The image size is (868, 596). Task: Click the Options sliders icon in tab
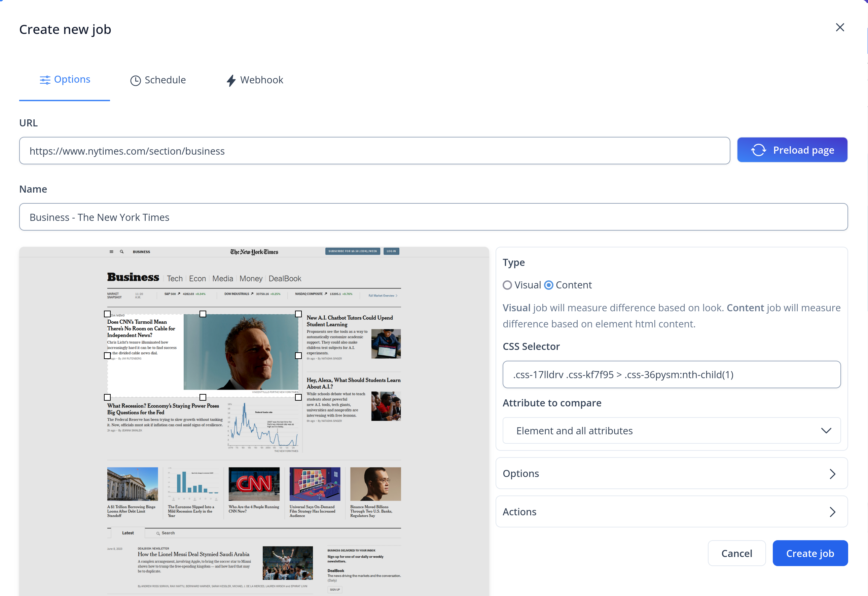pyautogui.click(x=45, y=80)
